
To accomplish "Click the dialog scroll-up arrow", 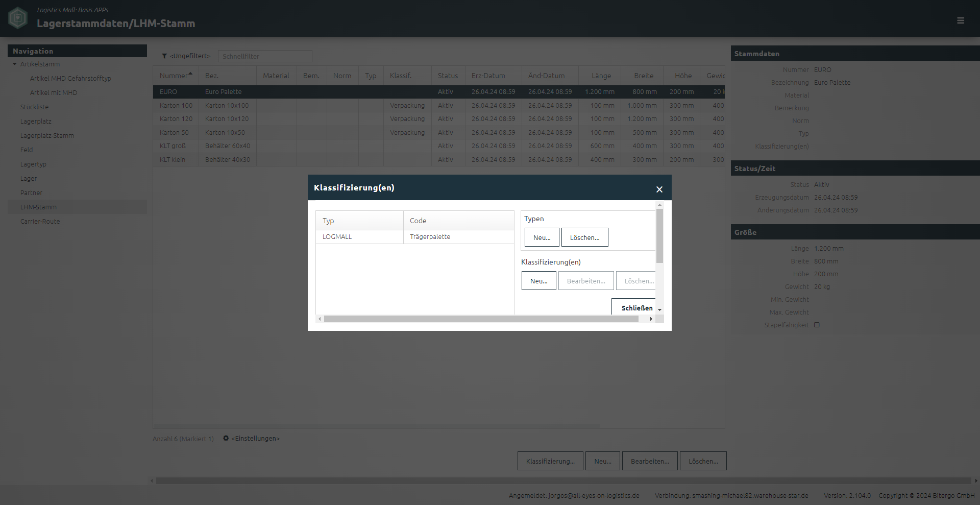I will pyautogui.click(x=659, y=205).
